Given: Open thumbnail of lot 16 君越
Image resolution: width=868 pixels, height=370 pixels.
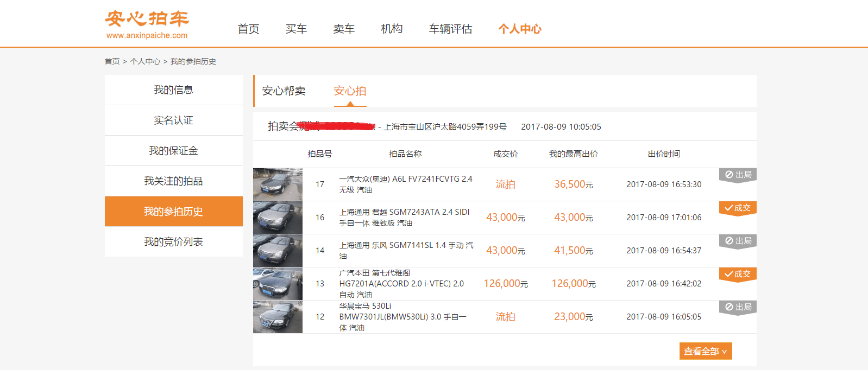Looking at the screenshot, I should (278, 218).
